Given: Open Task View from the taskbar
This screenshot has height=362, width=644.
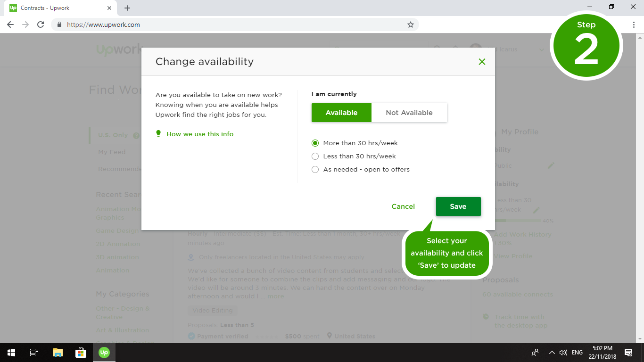Looking at the screenshot, I should pos(34,353).
